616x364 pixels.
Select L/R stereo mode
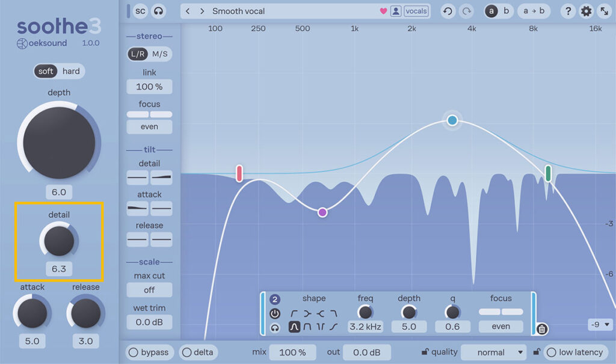tap(138, 54)
